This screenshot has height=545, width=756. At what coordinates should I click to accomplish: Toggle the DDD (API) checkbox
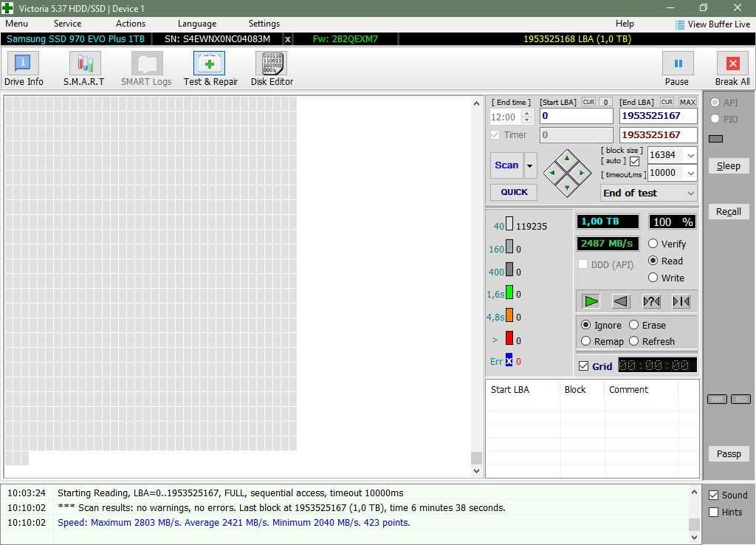click(x=583, y=264)
